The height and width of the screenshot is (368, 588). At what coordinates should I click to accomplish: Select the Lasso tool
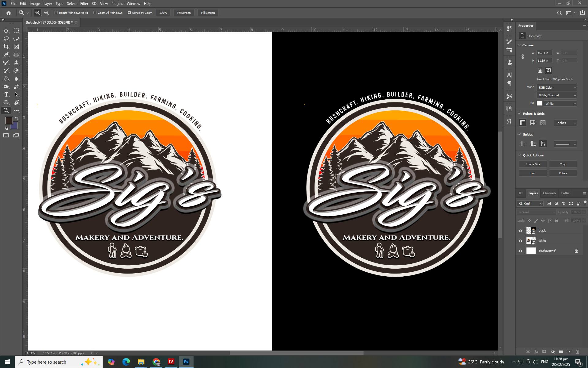6,39
